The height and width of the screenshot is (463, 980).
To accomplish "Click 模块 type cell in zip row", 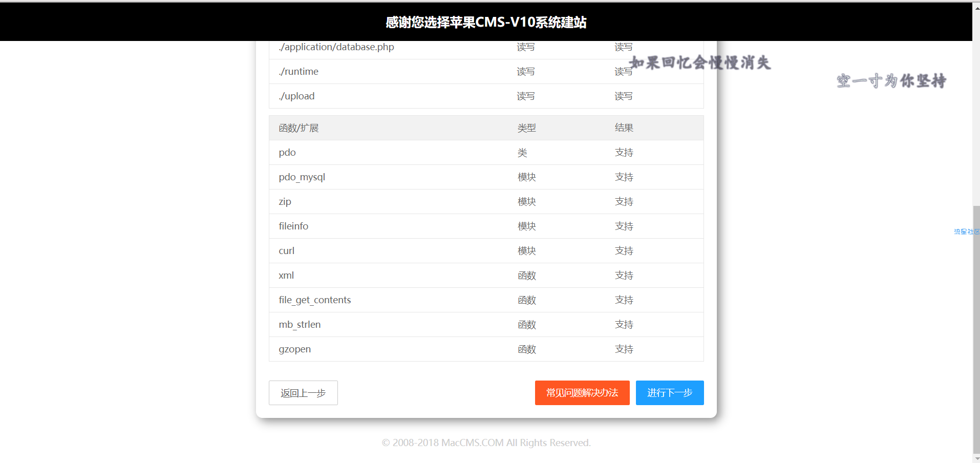I will coord(526,201).
